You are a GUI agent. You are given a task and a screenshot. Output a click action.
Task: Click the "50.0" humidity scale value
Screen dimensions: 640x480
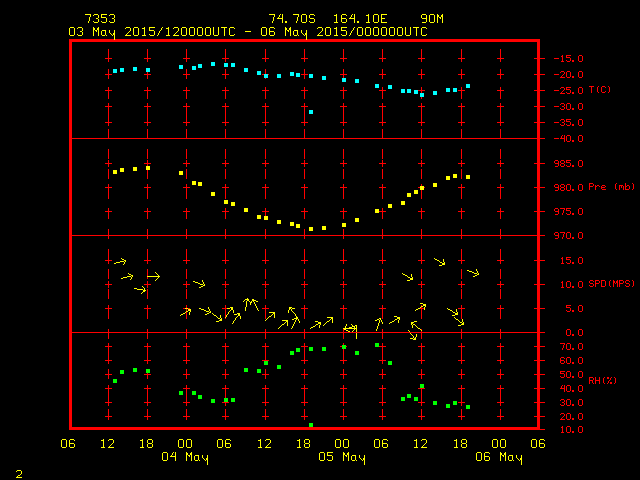(x=572, y=375)
